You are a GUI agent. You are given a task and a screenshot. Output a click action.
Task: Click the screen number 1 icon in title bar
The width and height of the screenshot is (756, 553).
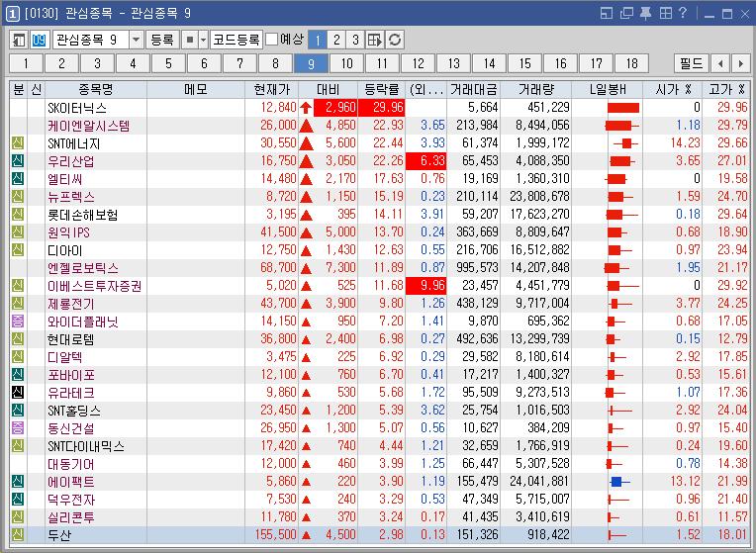[x=12, y=14]
